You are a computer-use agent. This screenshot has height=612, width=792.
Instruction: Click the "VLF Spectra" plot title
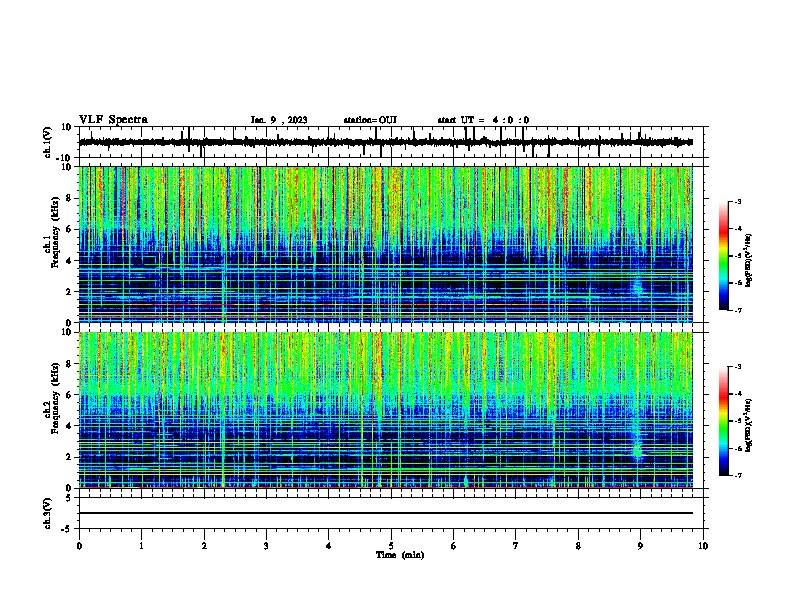click(x=113, y=120)
